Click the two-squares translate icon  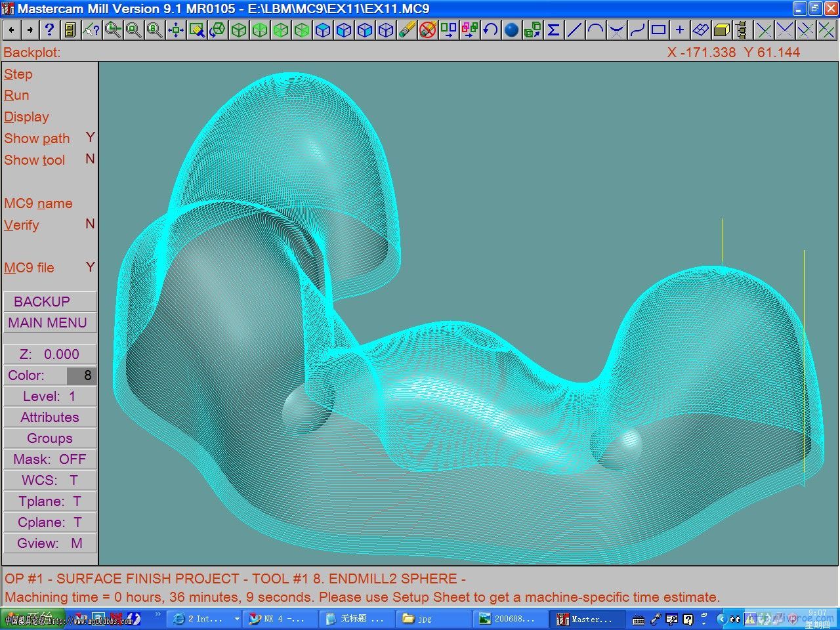click(448, 30)
